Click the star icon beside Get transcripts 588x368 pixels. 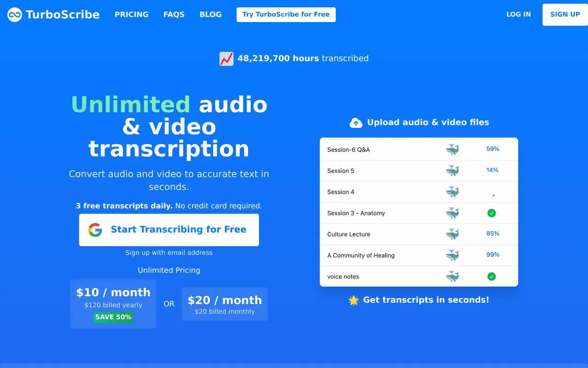[354, 300]
